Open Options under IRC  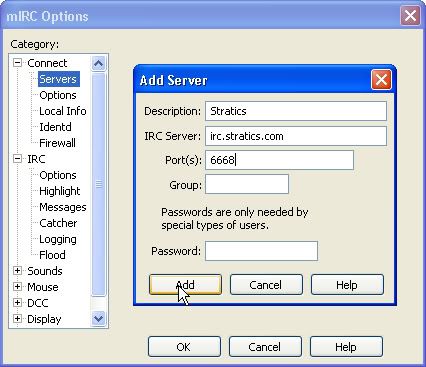pos(58,175)
